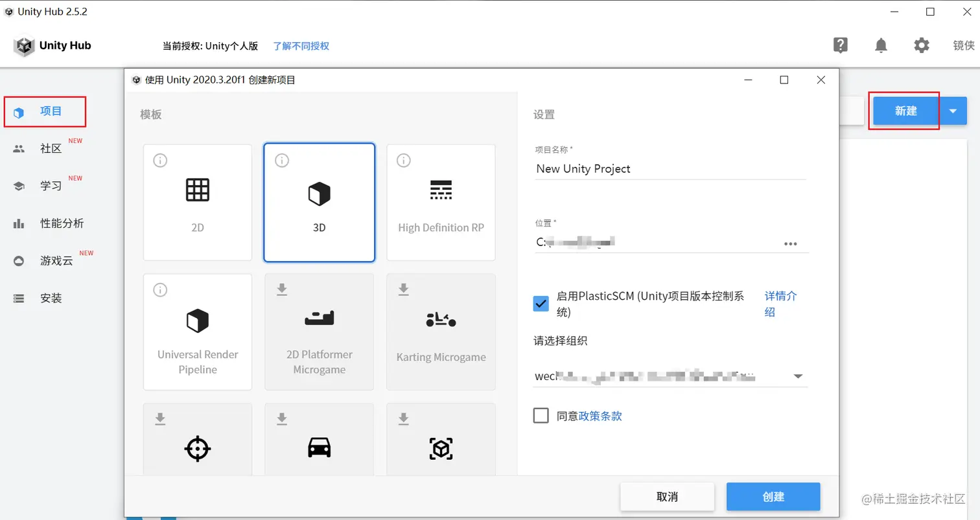Open Unity Hub settings gear

coord(922,45)
